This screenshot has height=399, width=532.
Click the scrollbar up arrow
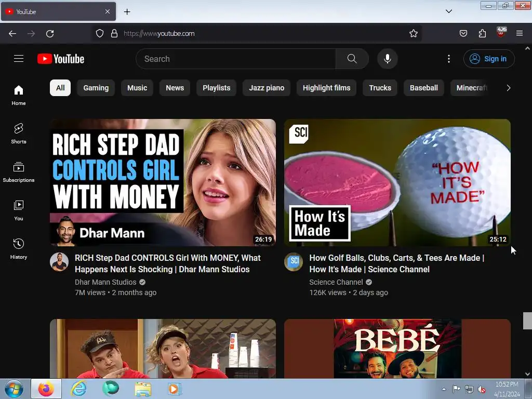point(527,48)
